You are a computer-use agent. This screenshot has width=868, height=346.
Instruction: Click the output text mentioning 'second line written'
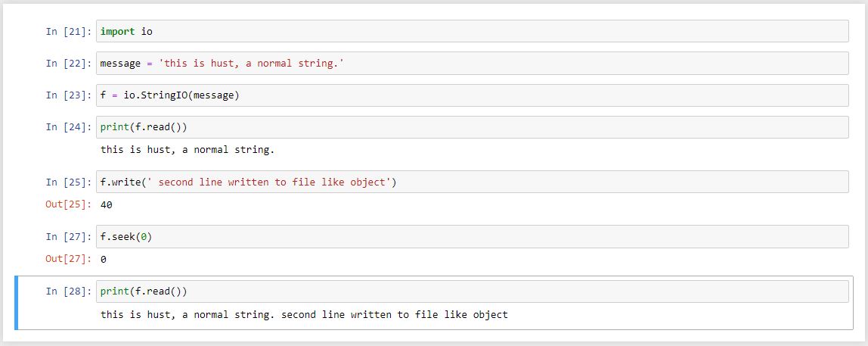tap(304, 314)
